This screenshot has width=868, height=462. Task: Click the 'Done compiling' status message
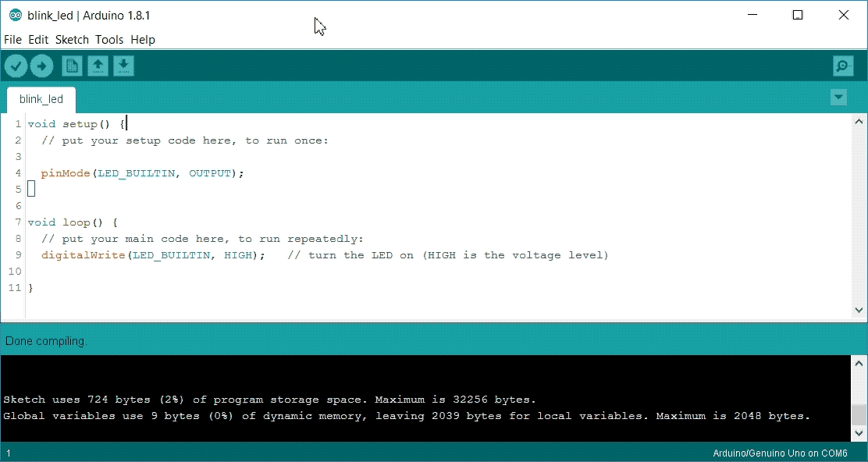pos(45,340)
